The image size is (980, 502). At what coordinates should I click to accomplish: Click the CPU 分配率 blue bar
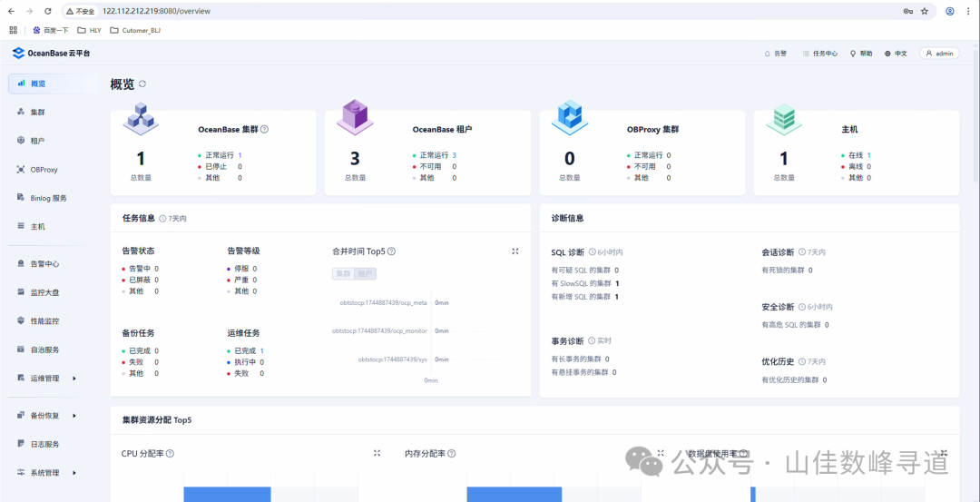tap(227, 494)
